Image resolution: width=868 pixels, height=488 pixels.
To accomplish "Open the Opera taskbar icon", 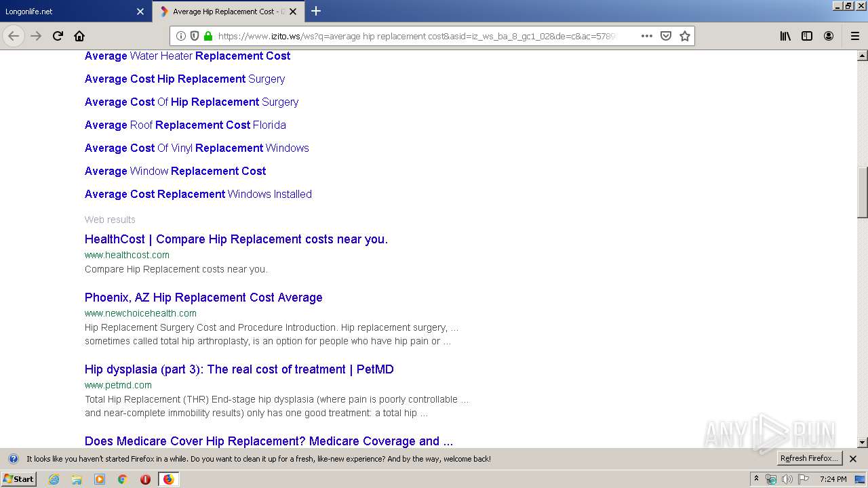I will (145, 479).
